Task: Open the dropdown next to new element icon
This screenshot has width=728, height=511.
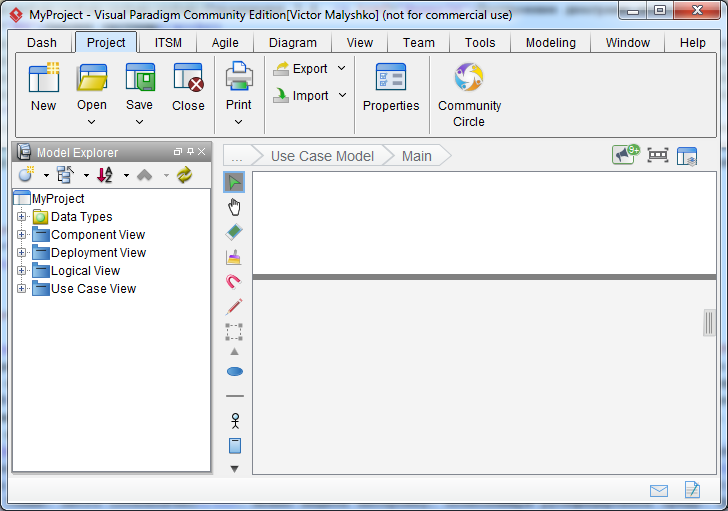Action: tap(46, 175)
